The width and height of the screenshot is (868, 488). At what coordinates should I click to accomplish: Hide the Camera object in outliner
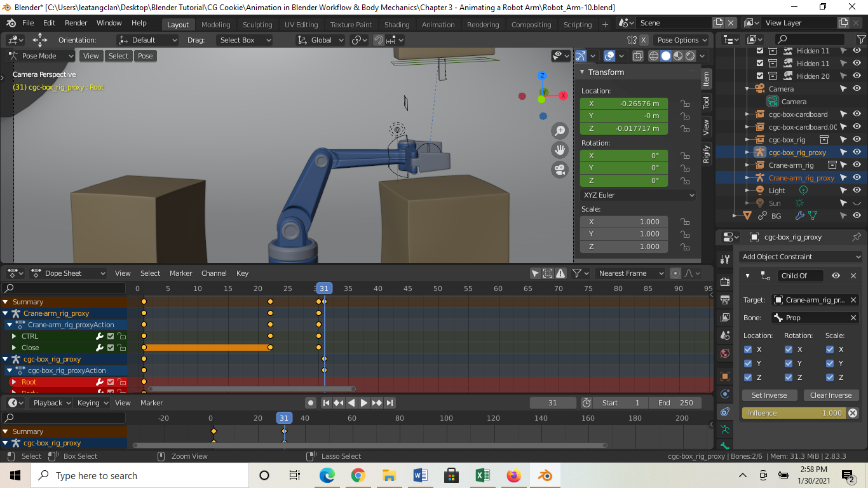(857, 89)
